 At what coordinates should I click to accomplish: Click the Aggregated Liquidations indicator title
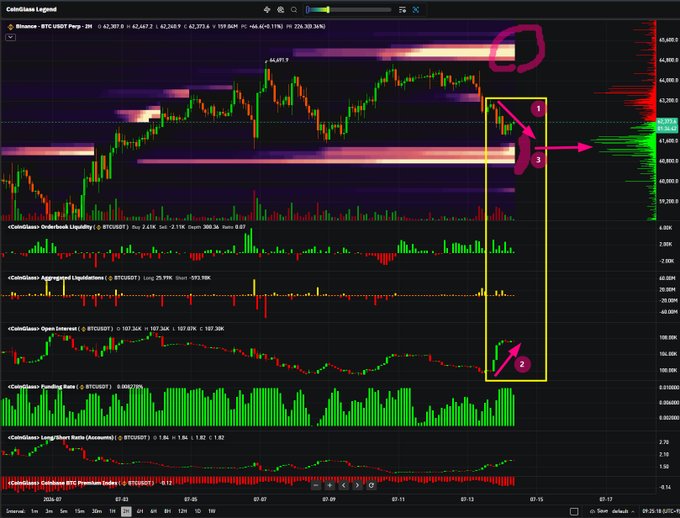pyautogui.click(x=56, y=278)
